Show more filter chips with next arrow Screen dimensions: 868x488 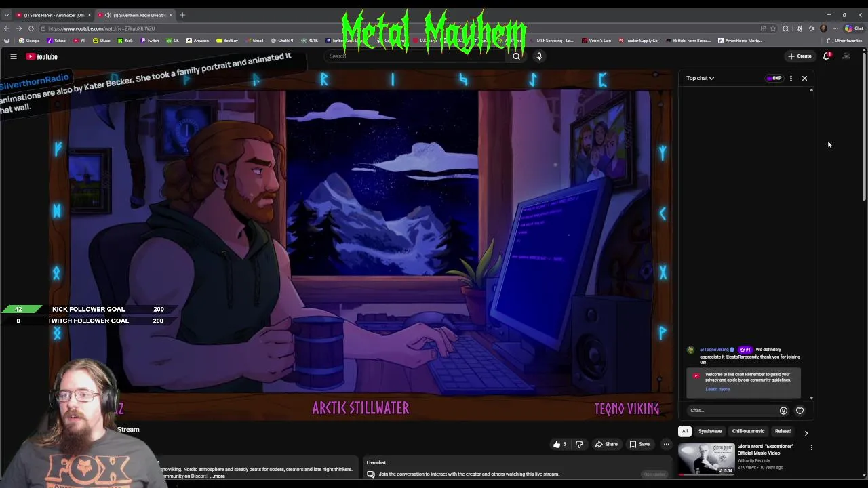806,432
